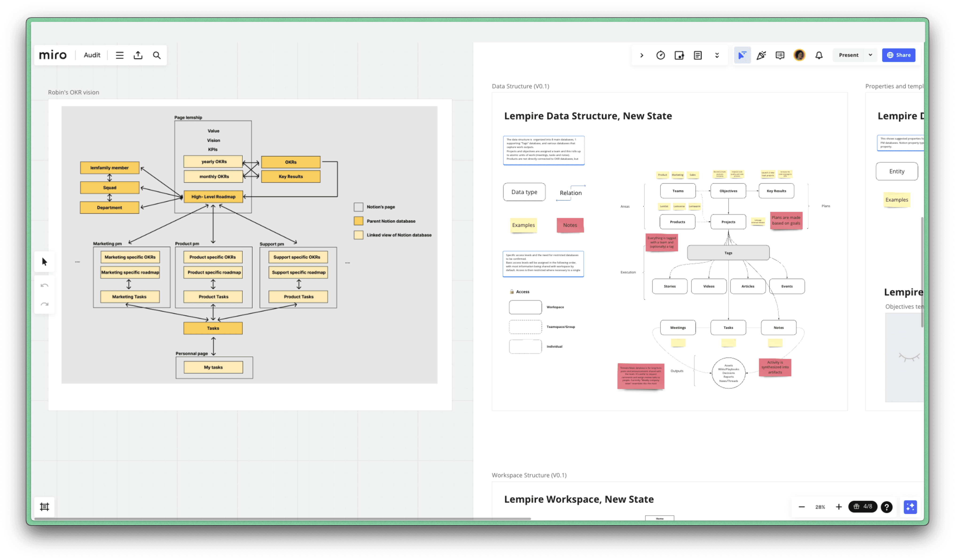This screenshot has height=560, width=955.
Task: Open the reactions confetti icon
Action: coord(761,55)
